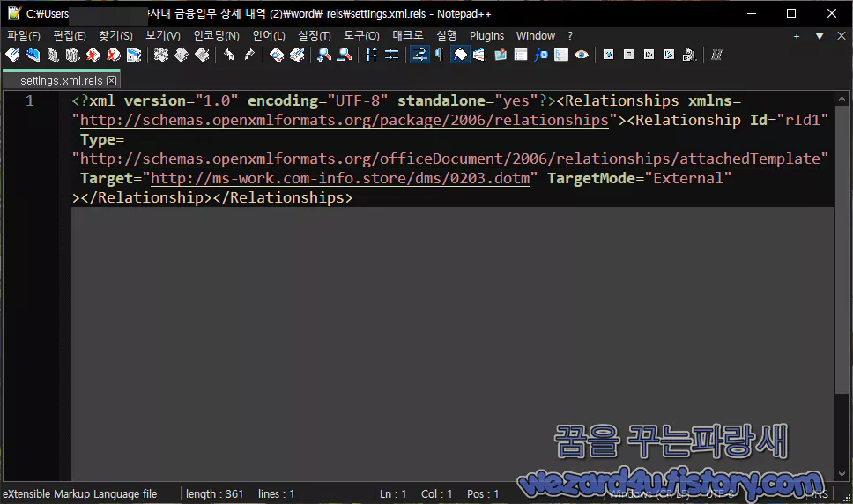Open Replace dialog from toolbar icon
This screenshot has height=504, width=853.
point(297,55)
